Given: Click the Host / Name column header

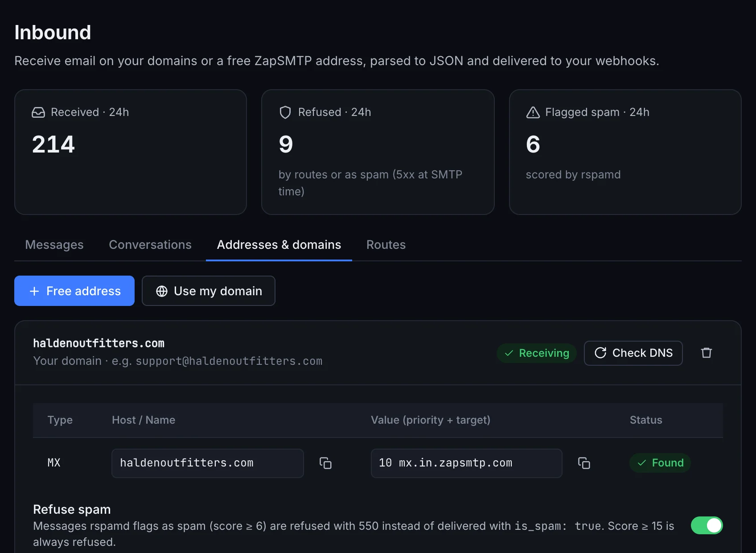Looking at the screenshot, I should click(x=144, y=420).
